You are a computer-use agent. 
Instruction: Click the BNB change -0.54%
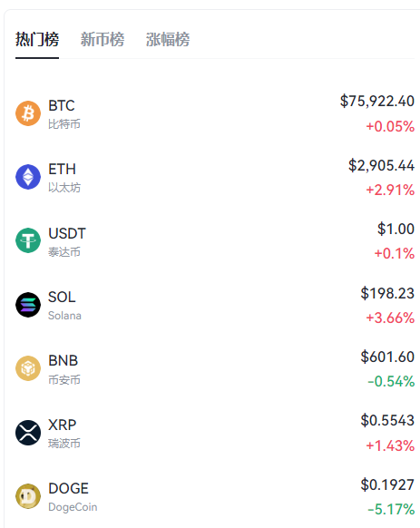point(391,382)
